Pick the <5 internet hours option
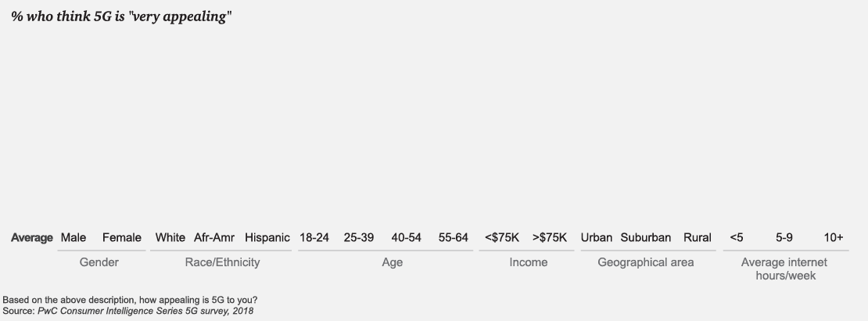Screen dimensions: 868x321 pyautogui.click(x=737, y=237)
